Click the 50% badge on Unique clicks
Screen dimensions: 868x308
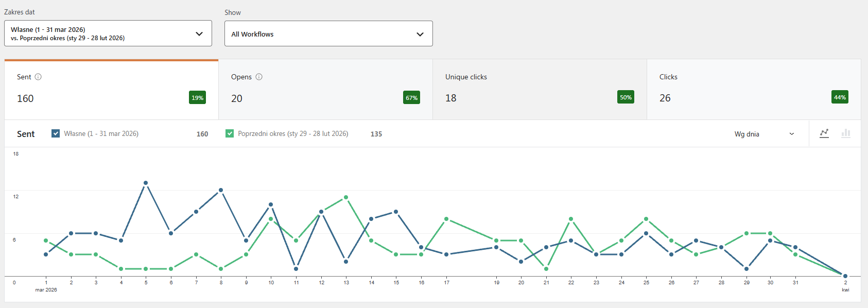pos(626,97)
